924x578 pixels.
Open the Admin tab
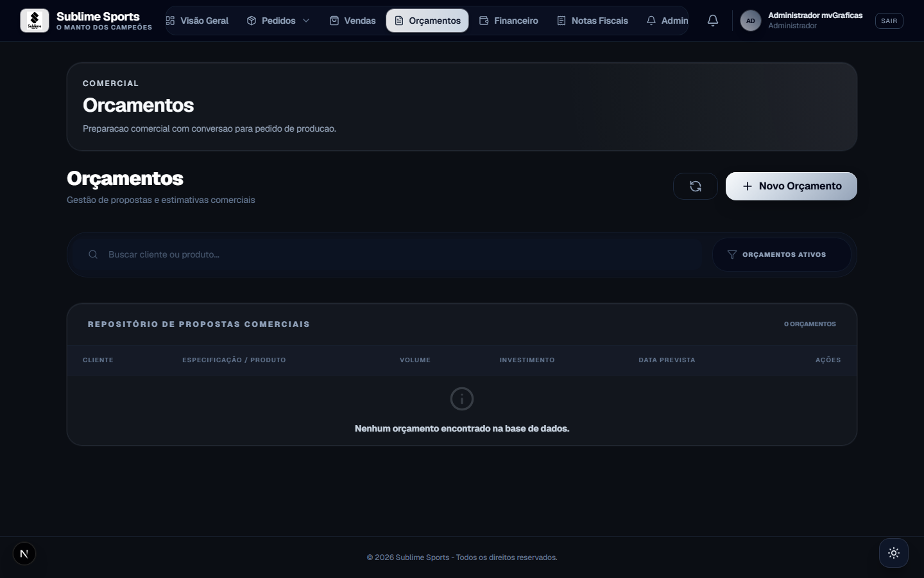(667, 21)
